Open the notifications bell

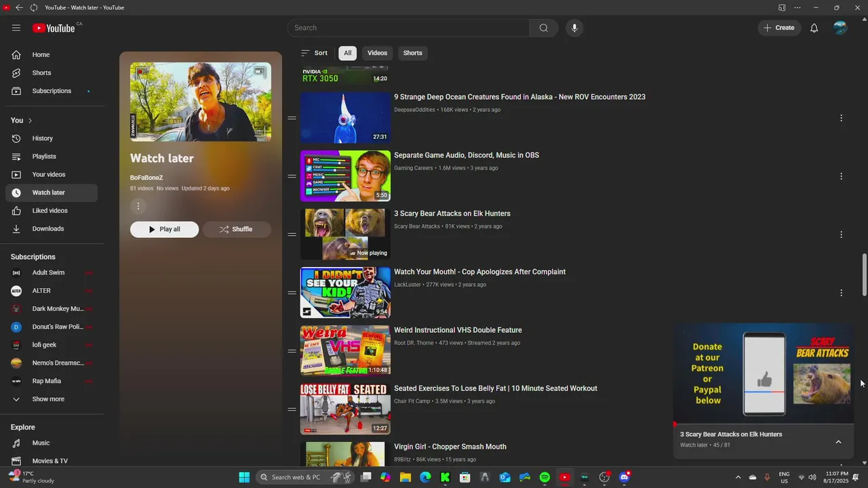click(x=814, y=28)
